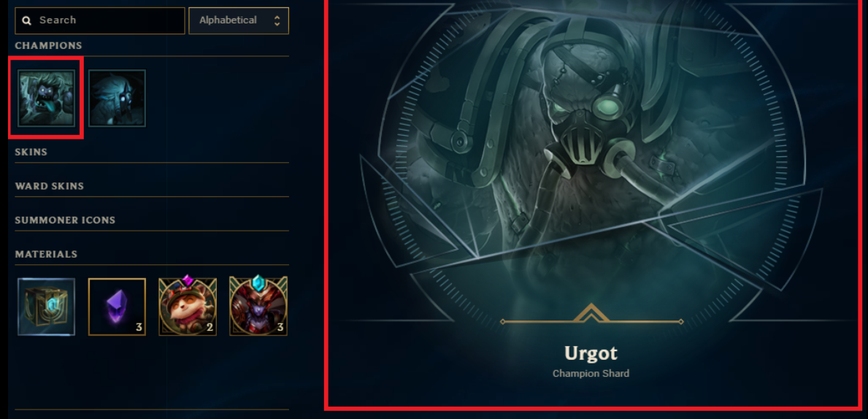Select the Teemo token with pink gem

coord(188,306)
